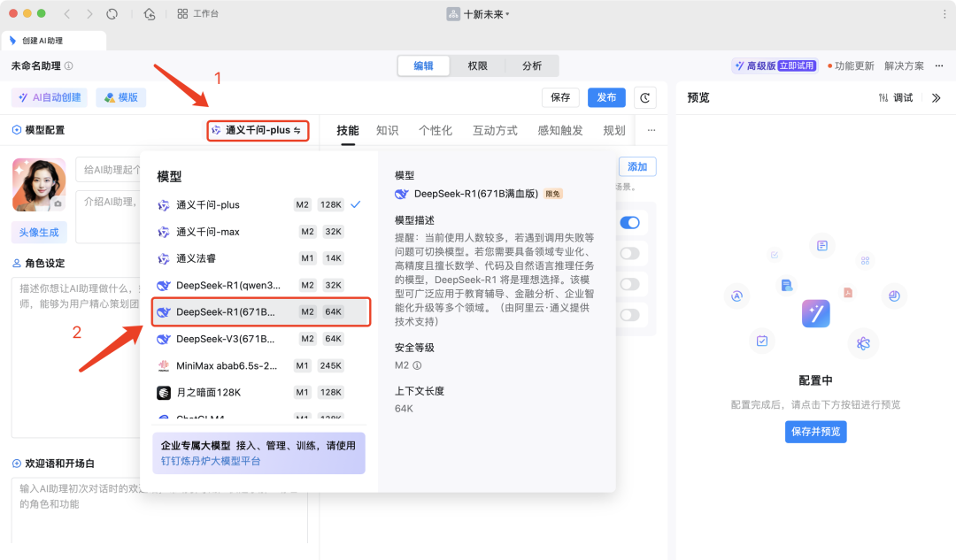This screenshot has width=956, height=560.
Task: Click the 欢迎语 opening text area
Action: click(159, 510)
